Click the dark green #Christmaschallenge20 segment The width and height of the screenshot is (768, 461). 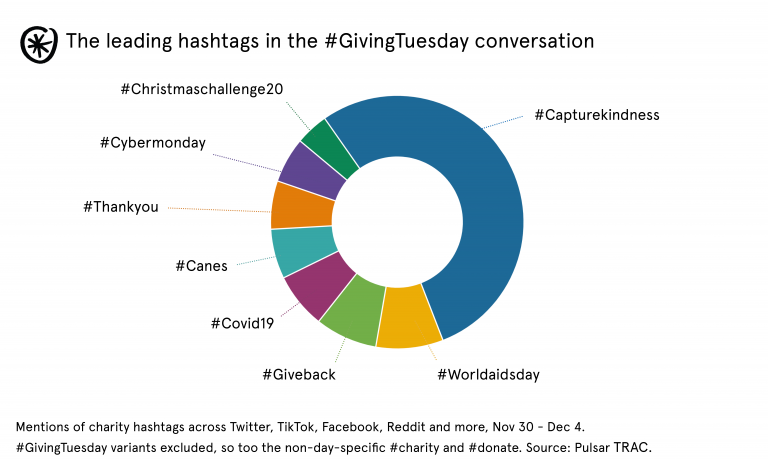tap(330, 145)
